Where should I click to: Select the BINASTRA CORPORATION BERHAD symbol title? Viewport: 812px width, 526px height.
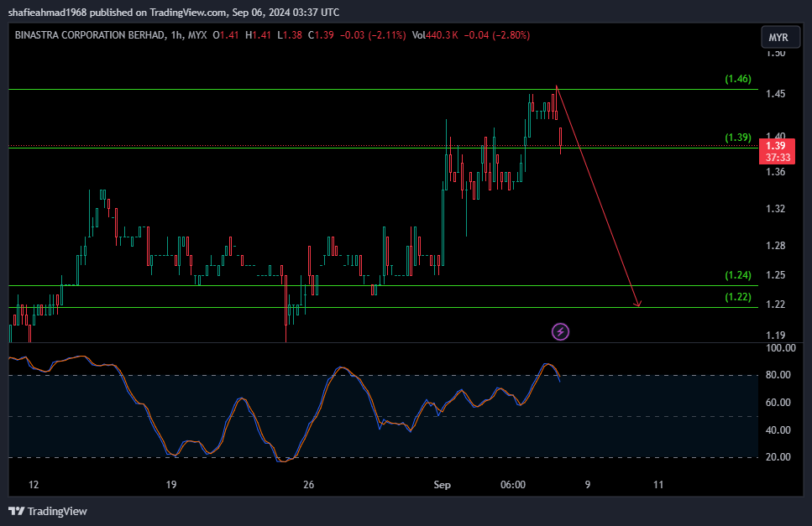click(x=90, y=35)
